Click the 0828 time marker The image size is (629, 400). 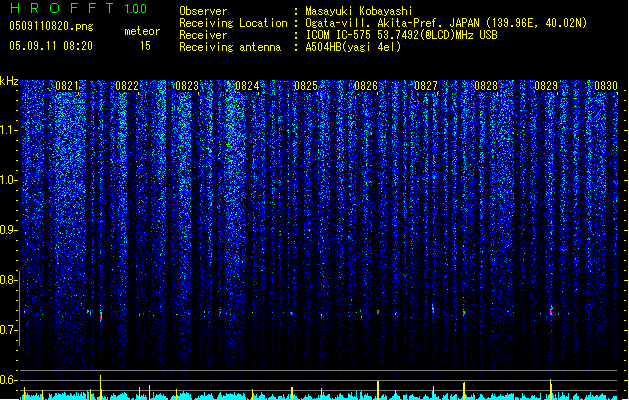[x=486, y=86]
